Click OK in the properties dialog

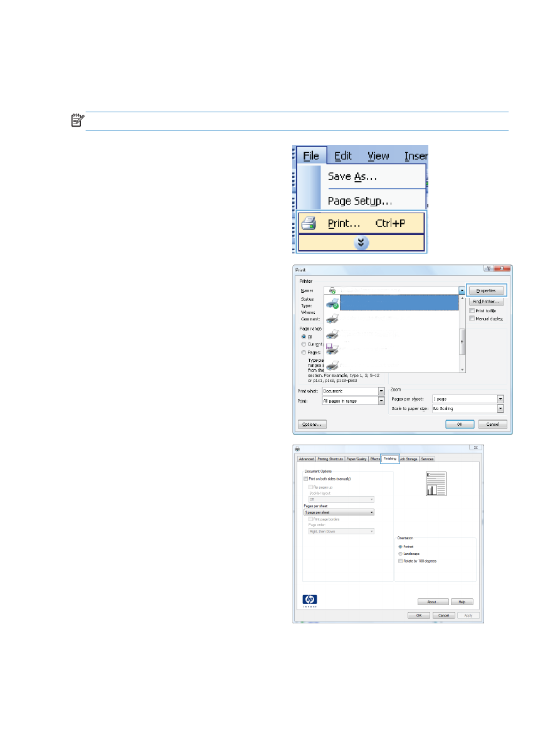[x=419, y=615]
